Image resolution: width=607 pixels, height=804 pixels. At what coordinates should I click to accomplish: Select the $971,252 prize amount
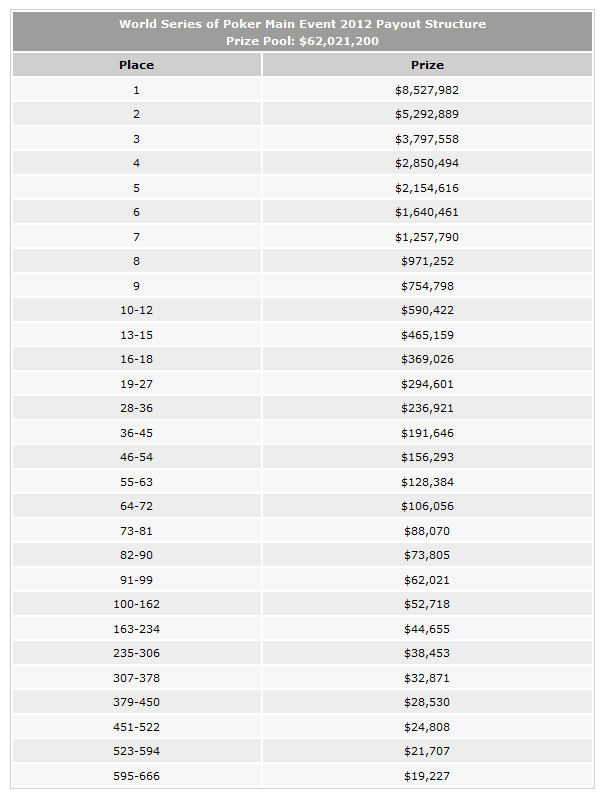pyautogui.click(x=428, y=261)
